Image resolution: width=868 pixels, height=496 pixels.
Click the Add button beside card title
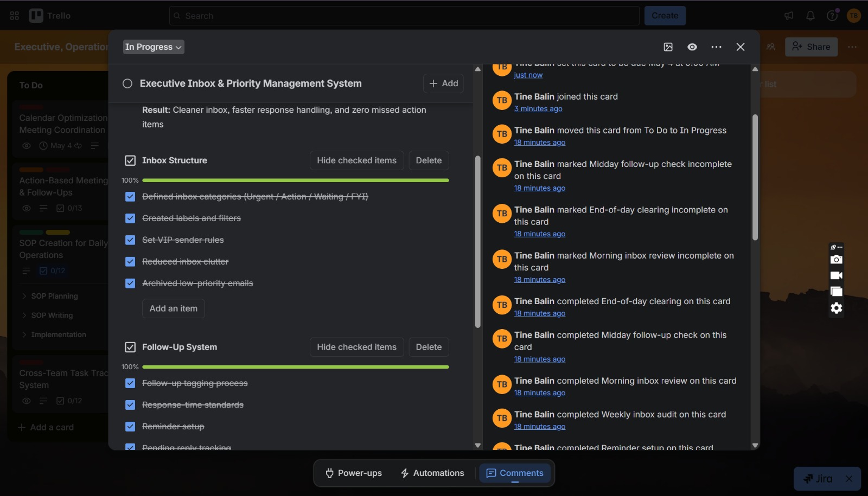[x=443, y=83]
